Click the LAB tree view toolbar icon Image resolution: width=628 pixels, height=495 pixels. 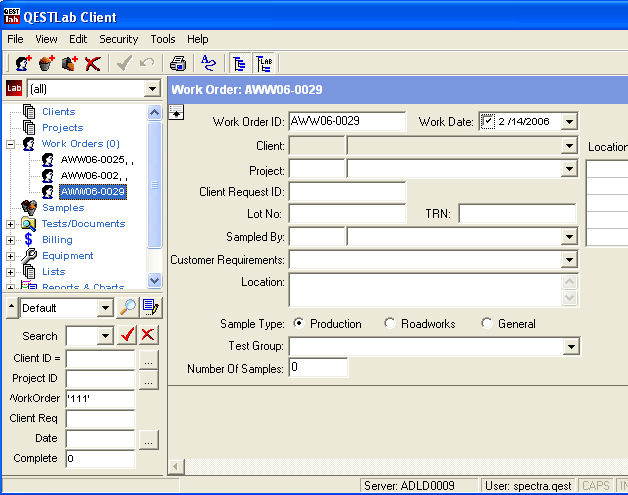point(264,64)
